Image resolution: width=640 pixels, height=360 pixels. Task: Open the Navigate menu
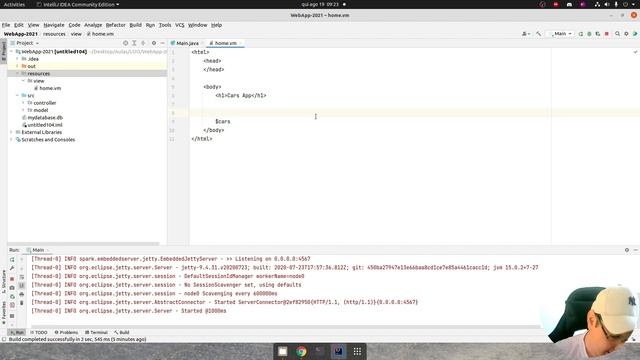pos(54,25)
